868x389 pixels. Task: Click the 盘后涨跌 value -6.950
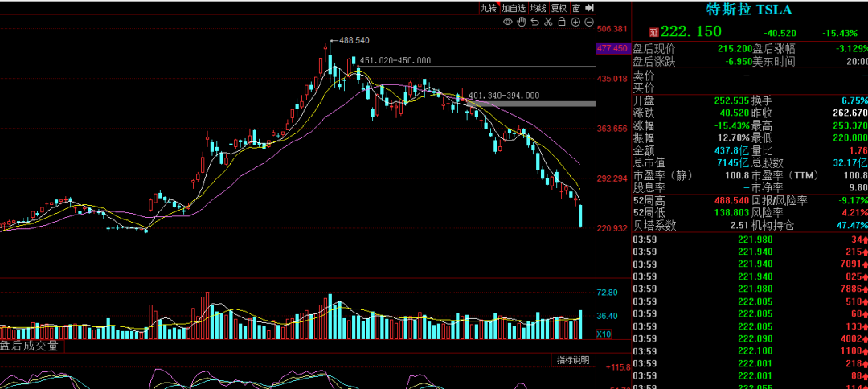[x=737, y=61]
